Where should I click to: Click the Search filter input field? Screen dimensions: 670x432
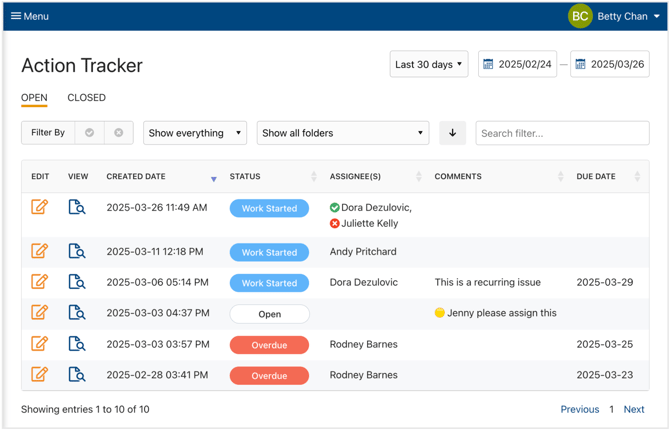[562, 133]
